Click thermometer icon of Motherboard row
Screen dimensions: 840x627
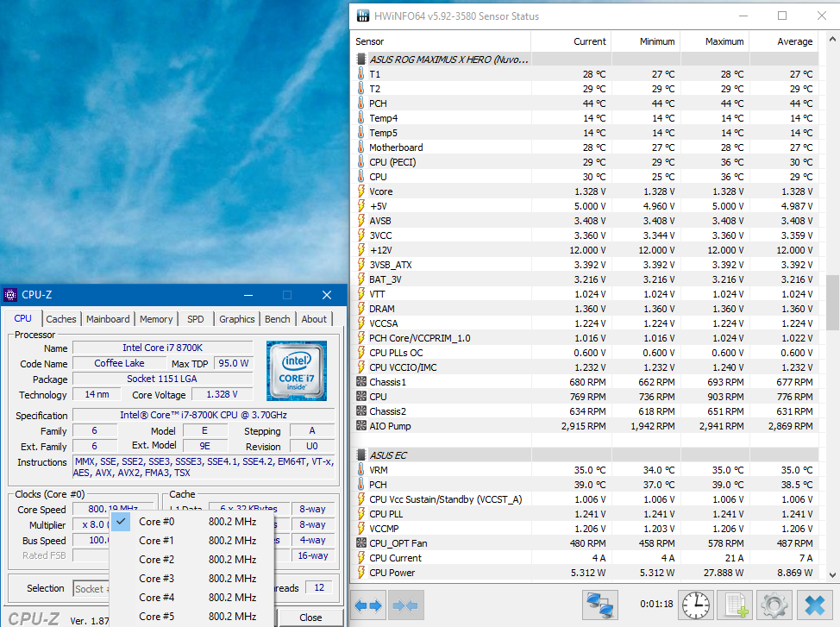(x=361, y=147)
